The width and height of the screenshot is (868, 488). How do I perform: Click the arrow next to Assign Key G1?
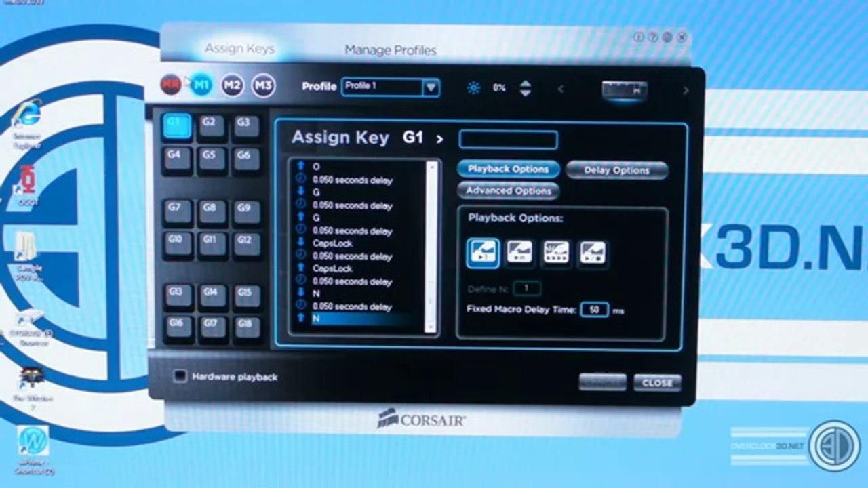pos(440,139)
